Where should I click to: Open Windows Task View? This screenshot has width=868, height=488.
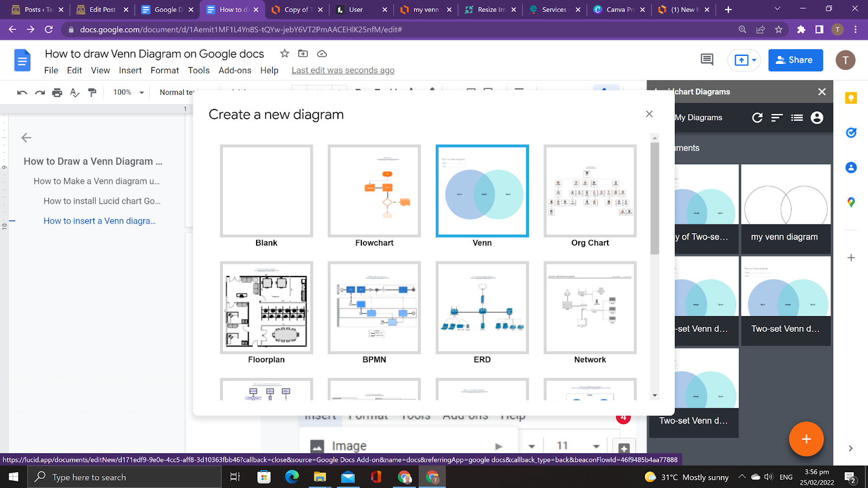235,477
